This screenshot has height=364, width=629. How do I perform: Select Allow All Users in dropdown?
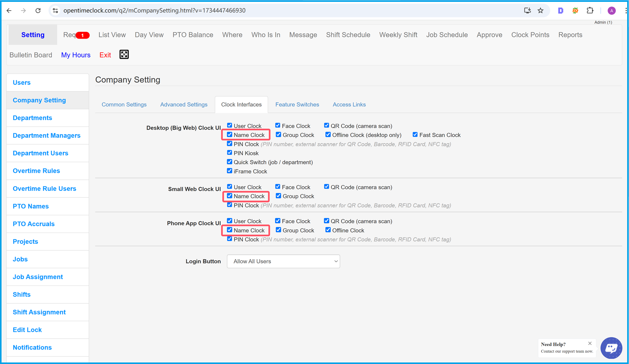(x=283, y=261)
